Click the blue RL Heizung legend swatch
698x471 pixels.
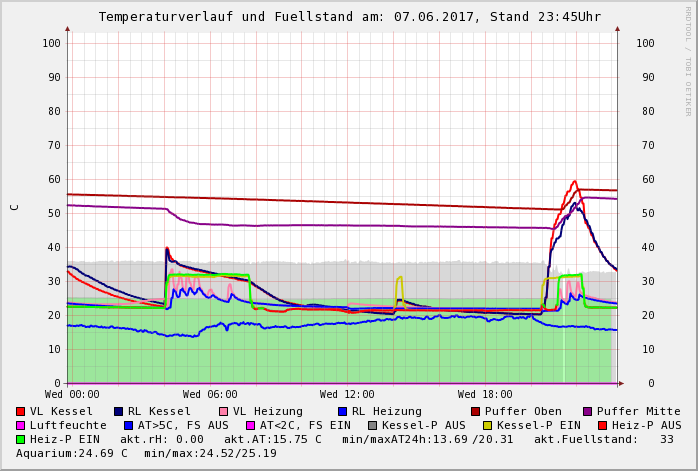point(342,412)
